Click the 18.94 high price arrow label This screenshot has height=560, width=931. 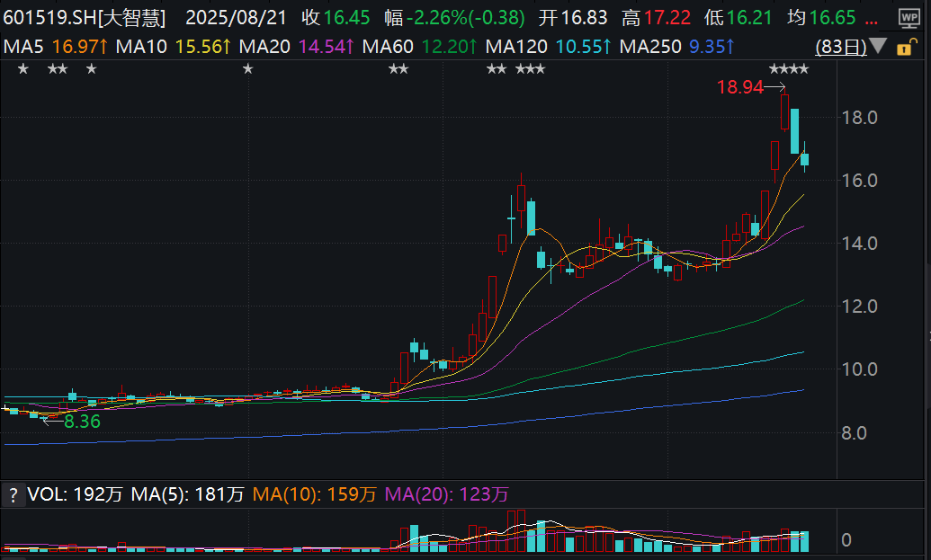pyautogui.click(x=750, y=87)
